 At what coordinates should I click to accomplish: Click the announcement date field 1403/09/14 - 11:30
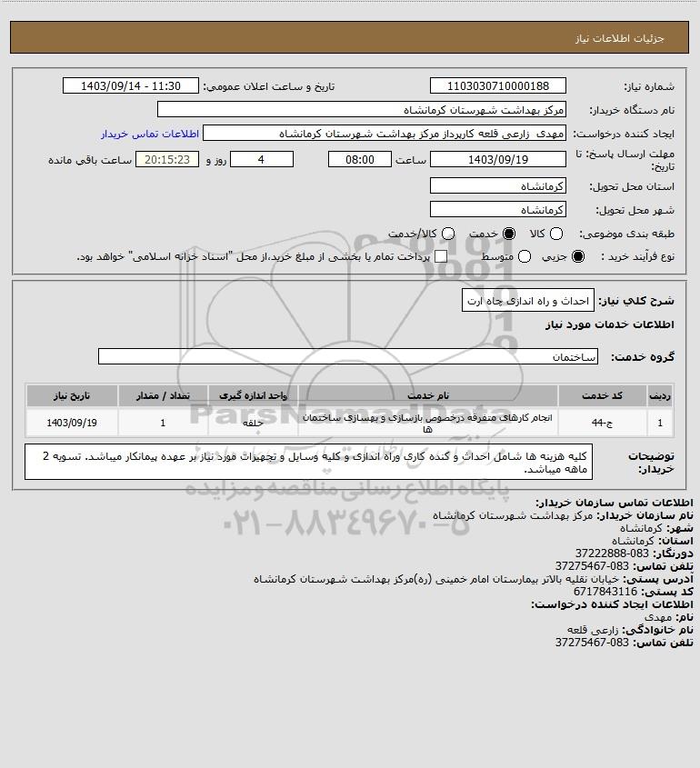pyautogui.click(x=131, y=85)
